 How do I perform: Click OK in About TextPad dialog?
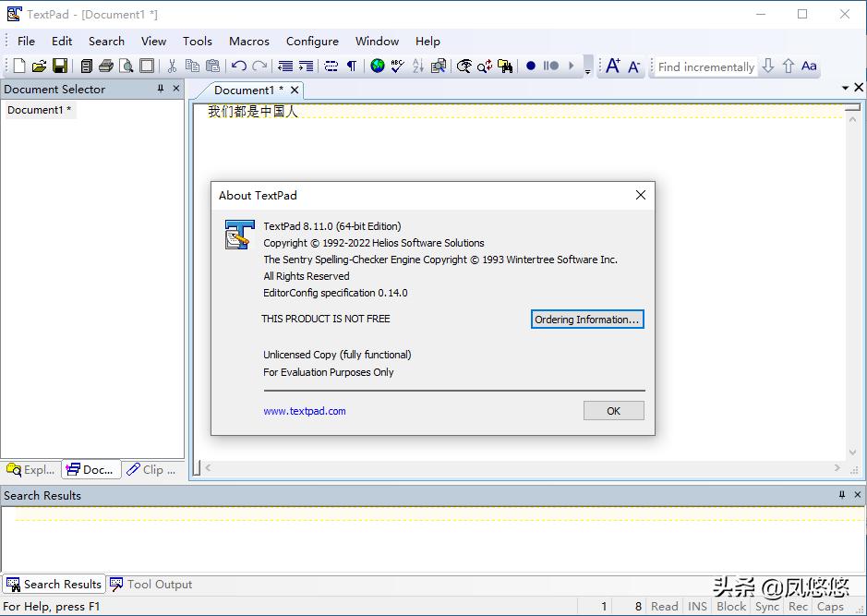point(614,411)
